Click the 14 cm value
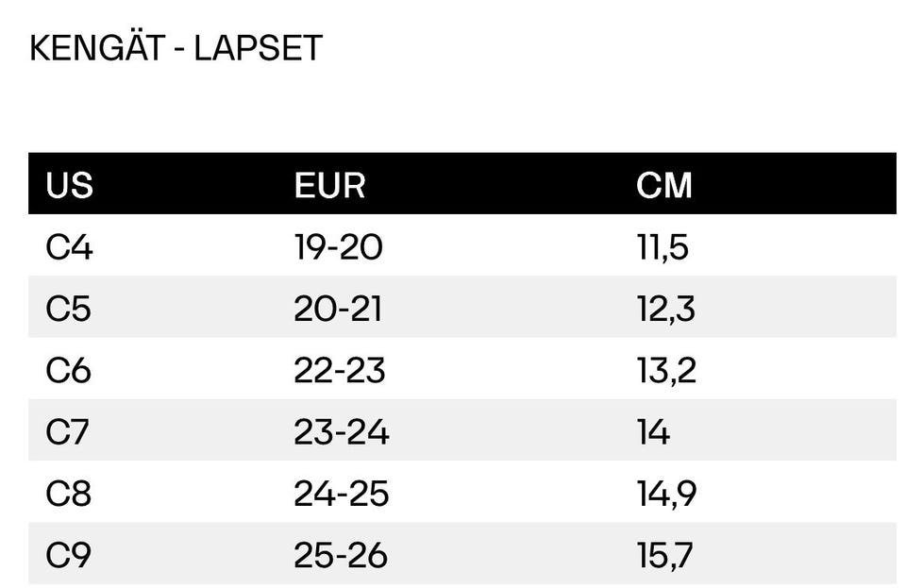This screenshot has height=588, width=906. (x=653, y=431)
